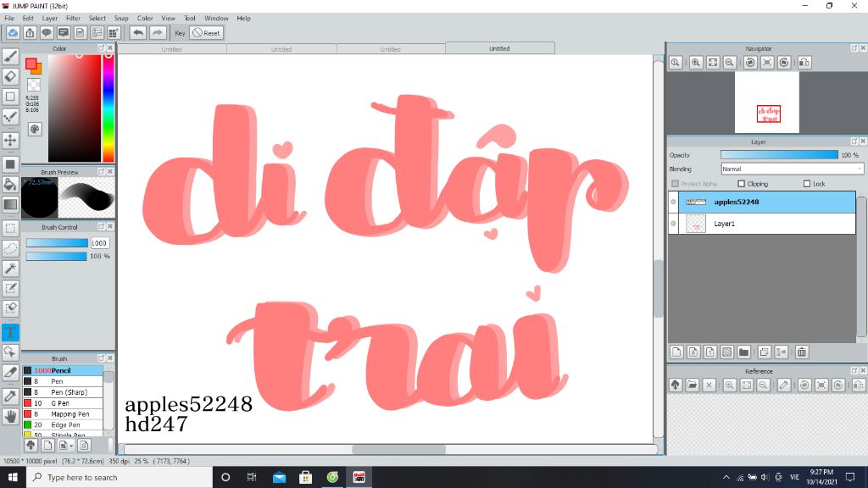Screen dimensions: 868x488
Task: Select the Brush tool in left toolbar
Action: pos(10,56)
